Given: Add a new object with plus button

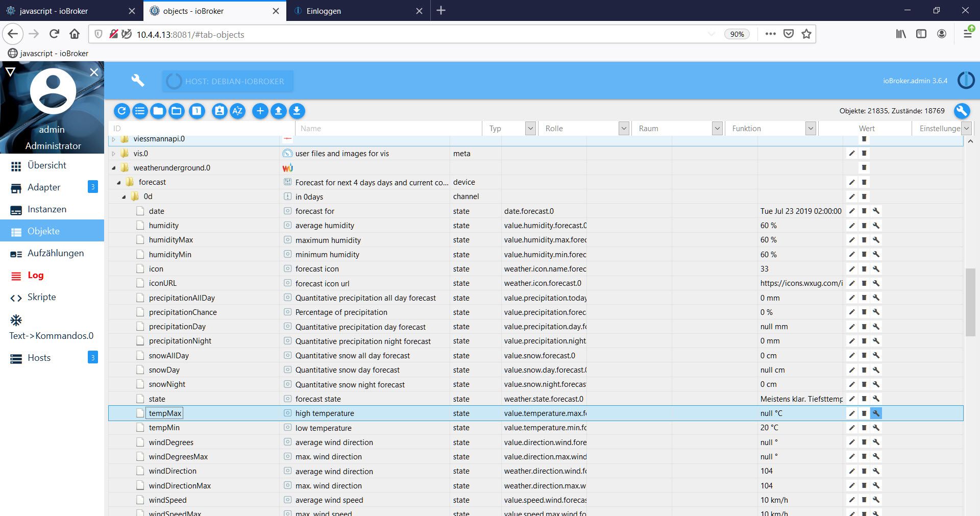Looking at the screenshot, I should (260, 111).
